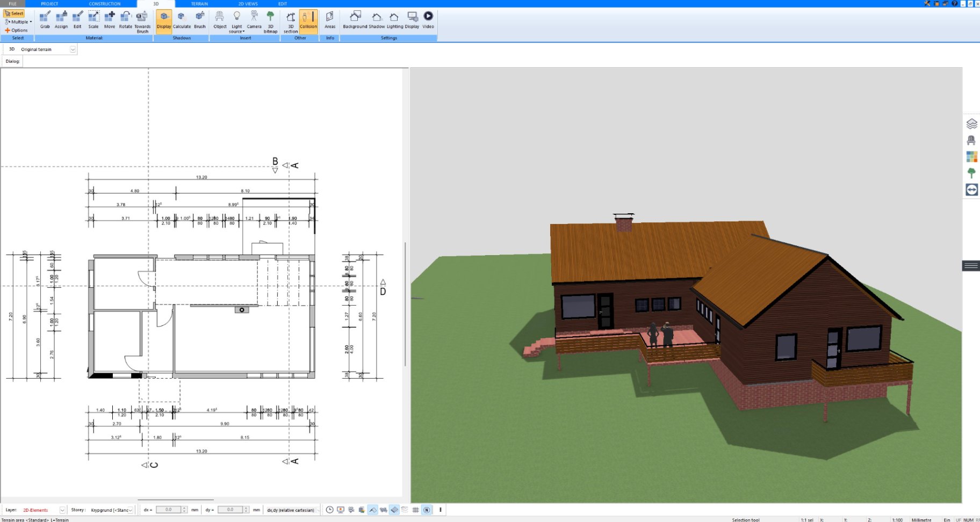Open Background settings

point(355,20)
